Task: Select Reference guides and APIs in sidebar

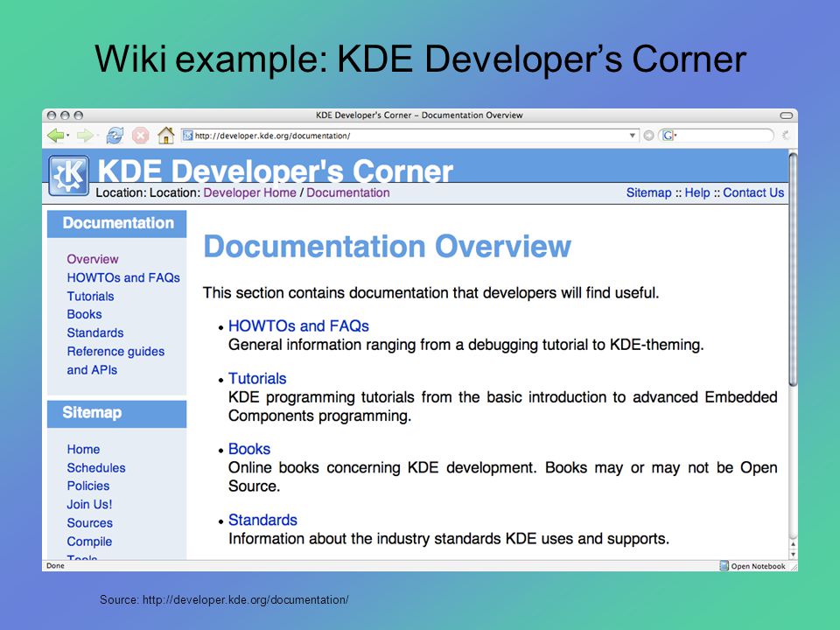Action: [115, 360]
